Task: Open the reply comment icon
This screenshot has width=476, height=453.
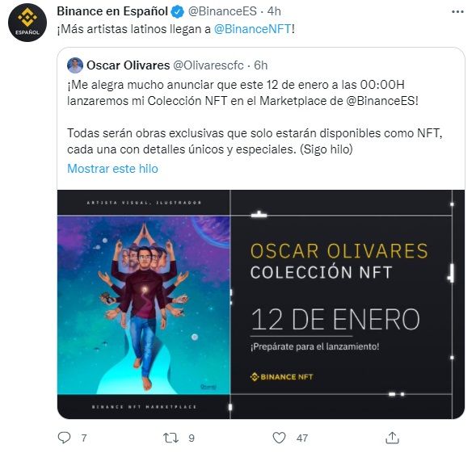Action: tap(64, 438)
